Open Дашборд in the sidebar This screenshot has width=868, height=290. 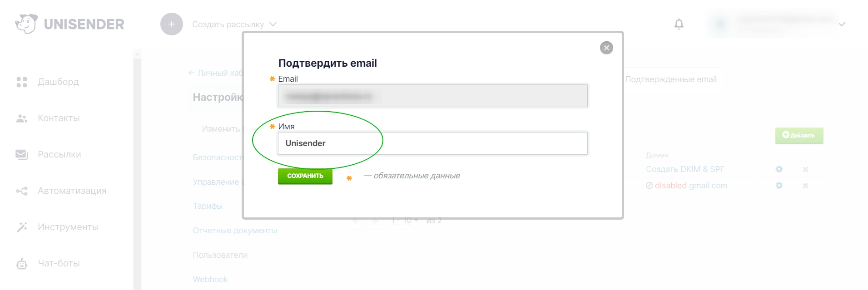click(x=58, y=82)
